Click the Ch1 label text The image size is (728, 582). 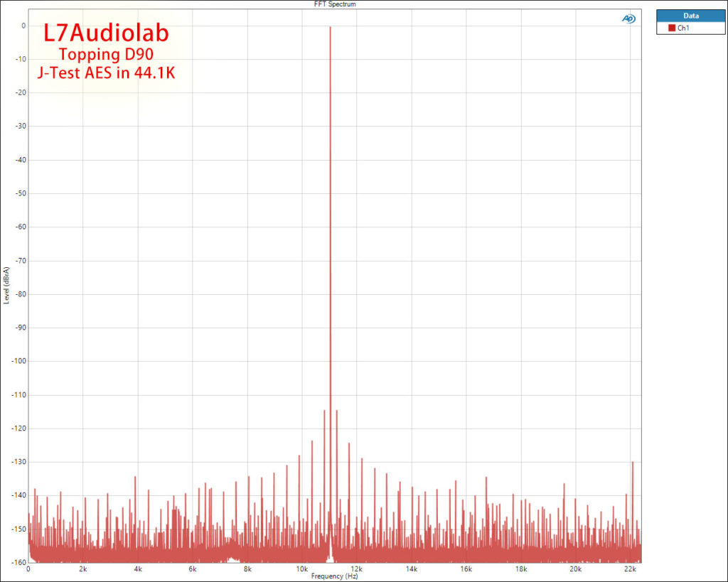684,28
